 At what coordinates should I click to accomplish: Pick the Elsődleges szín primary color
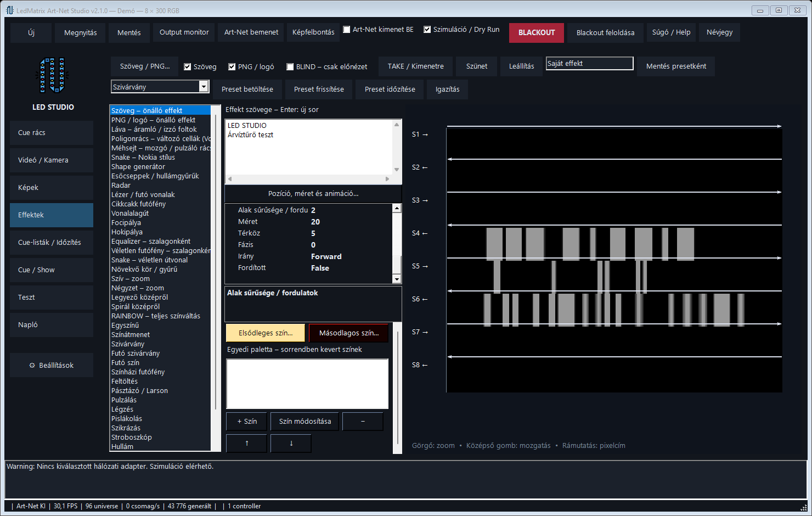(266, 333)
